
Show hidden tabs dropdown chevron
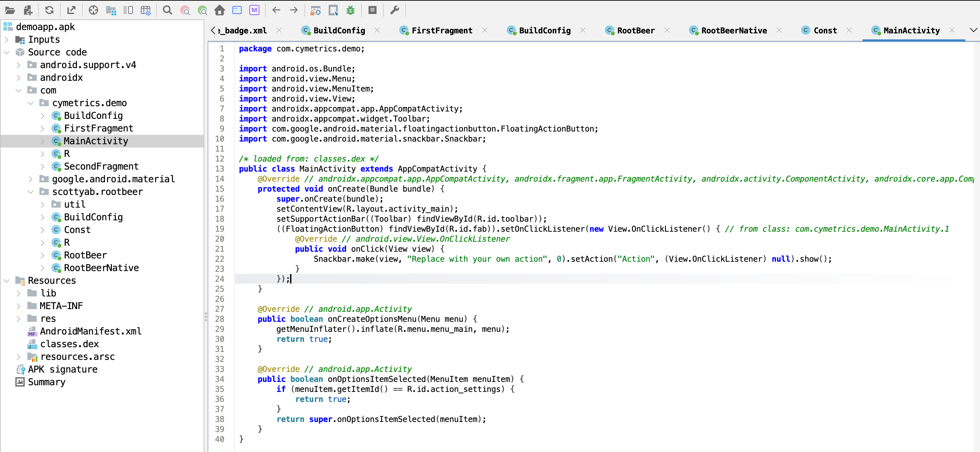(x=973, y=30)
